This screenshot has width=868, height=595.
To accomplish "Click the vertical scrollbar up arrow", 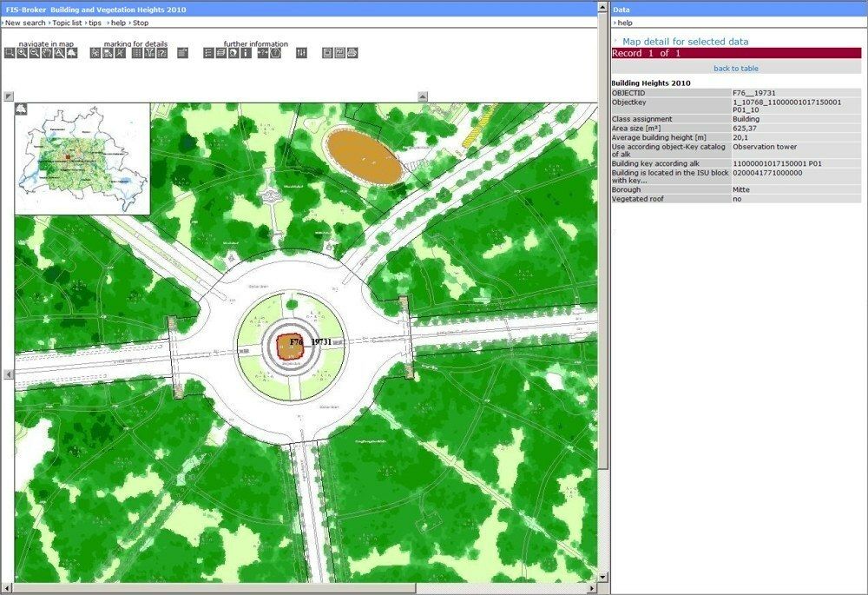I will [x=603, y=7].
